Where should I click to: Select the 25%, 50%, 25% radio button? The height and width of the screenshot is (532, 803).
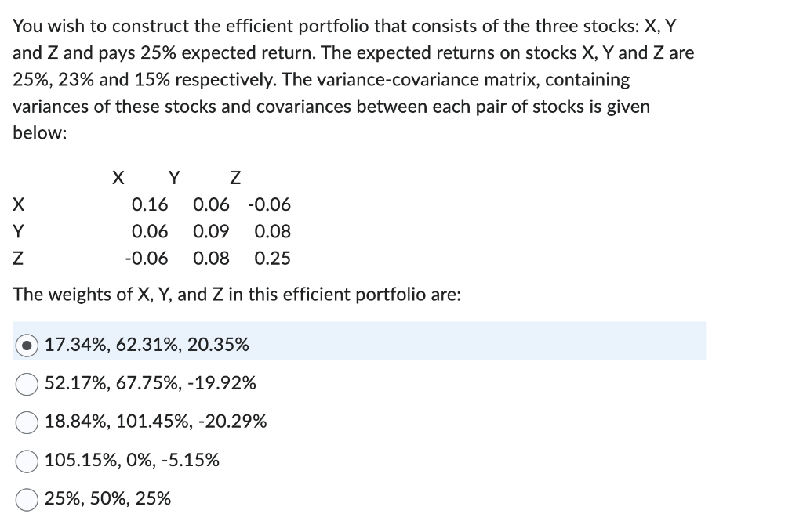(x=27, y=499)
